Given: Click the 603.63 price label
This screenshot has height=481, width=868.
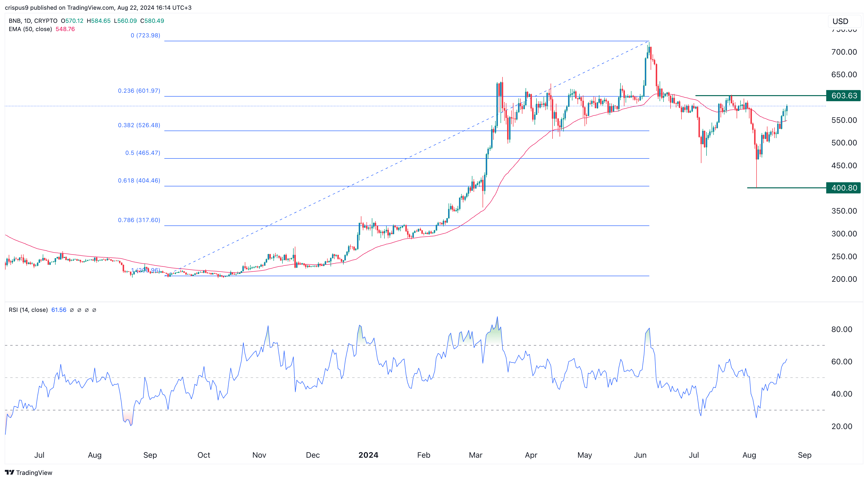Looking at the screenshot, I should click(x=843, y=96).
